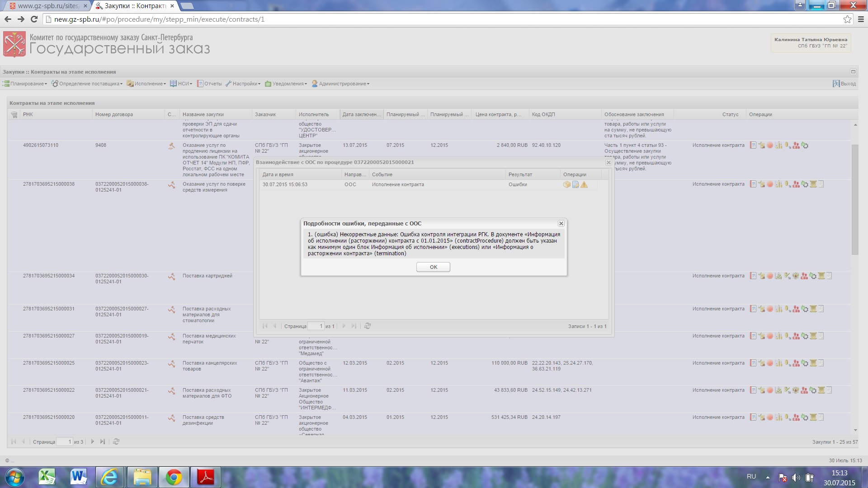The image size is (868, 488).
Task: Go to next page of contracts grid
Action: (92, 441)
